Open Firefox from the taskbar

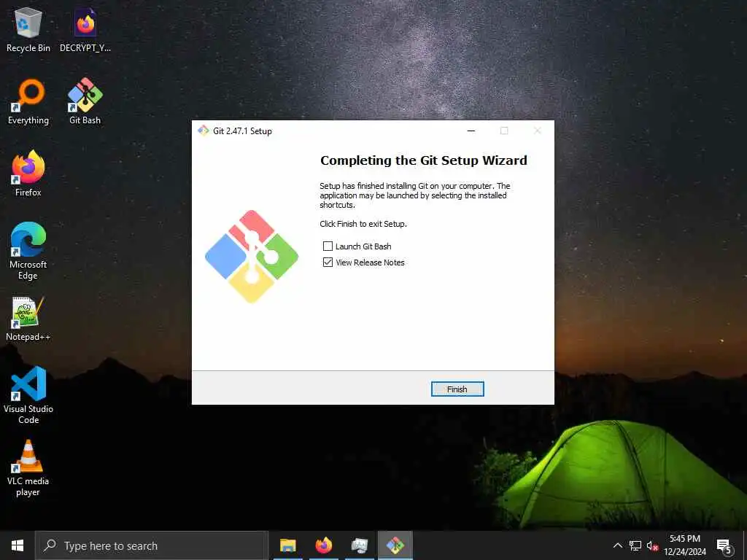323,545
